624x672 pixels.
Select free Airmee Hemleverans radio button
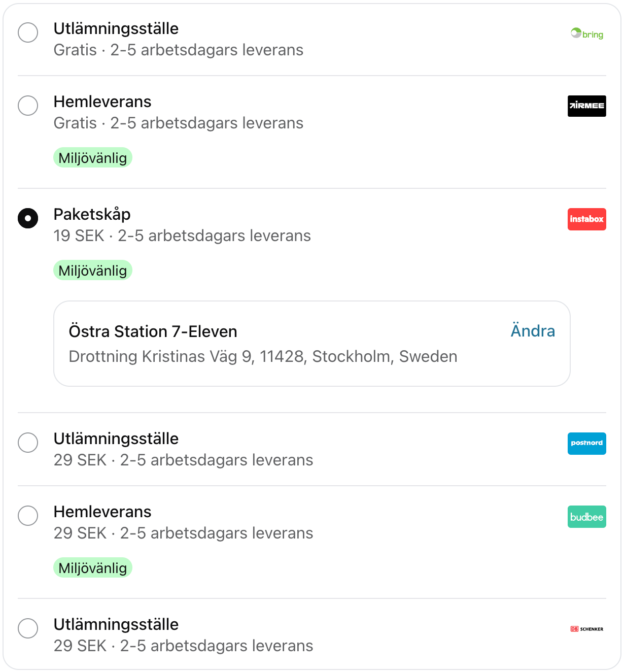[x=28, y=106]
